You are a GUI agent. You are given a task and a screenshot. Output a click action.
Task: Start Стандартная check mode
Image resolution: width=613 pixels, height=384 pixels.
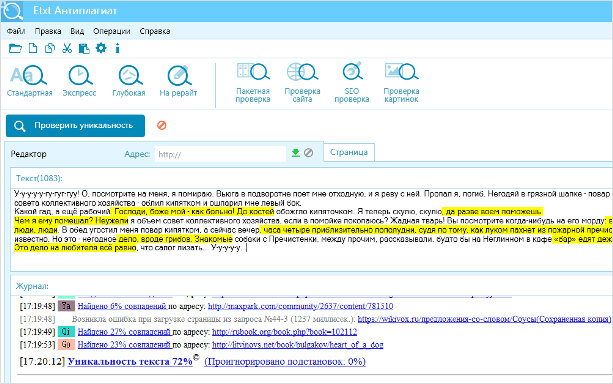(29, 81)
